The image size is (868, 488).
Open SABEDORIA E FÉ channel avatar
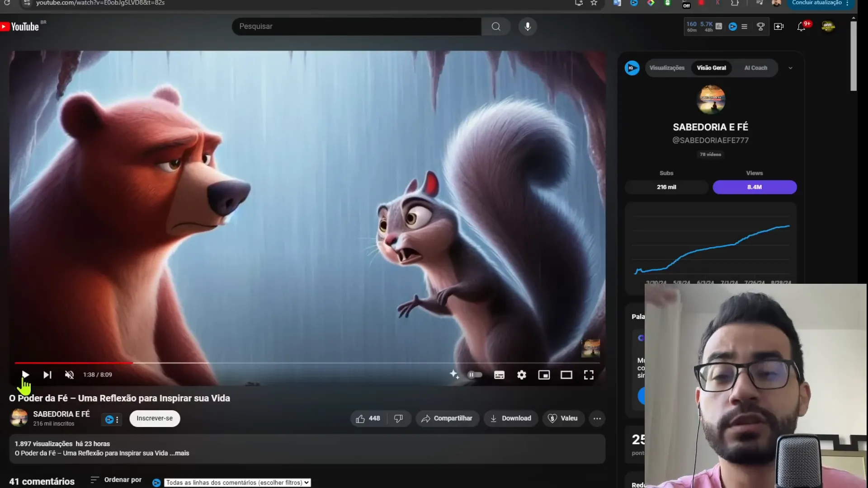19,418
